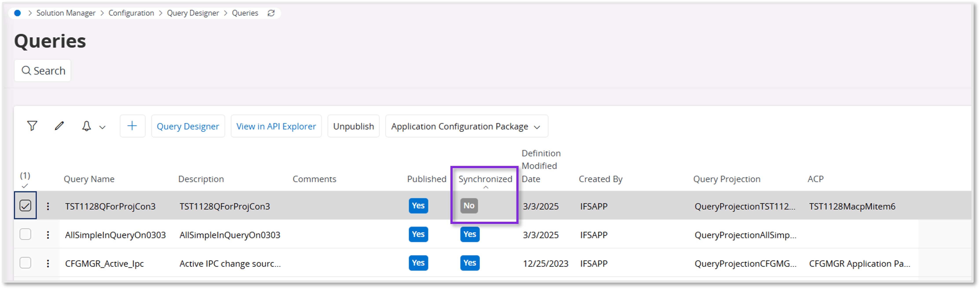This screenshot has height=289, width=980.
Task: Go to Query Designer breadcrumb
Action: pos(193,13)
